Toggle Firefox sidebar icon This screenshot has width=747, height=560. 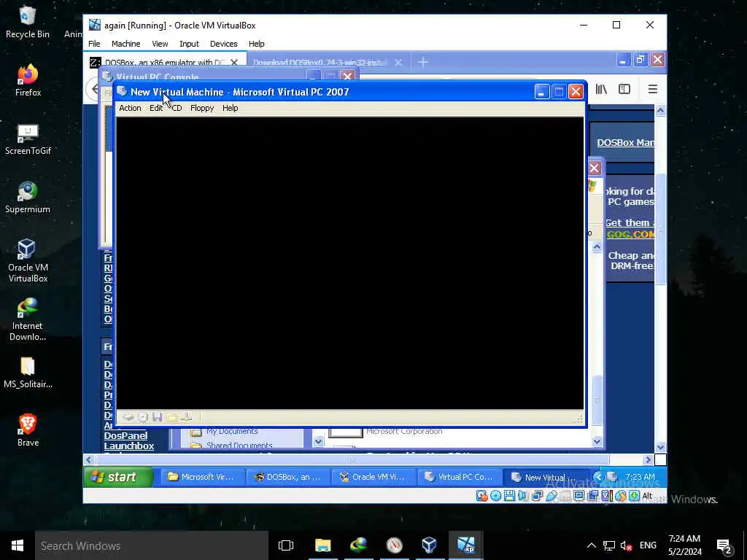[624, 89]
